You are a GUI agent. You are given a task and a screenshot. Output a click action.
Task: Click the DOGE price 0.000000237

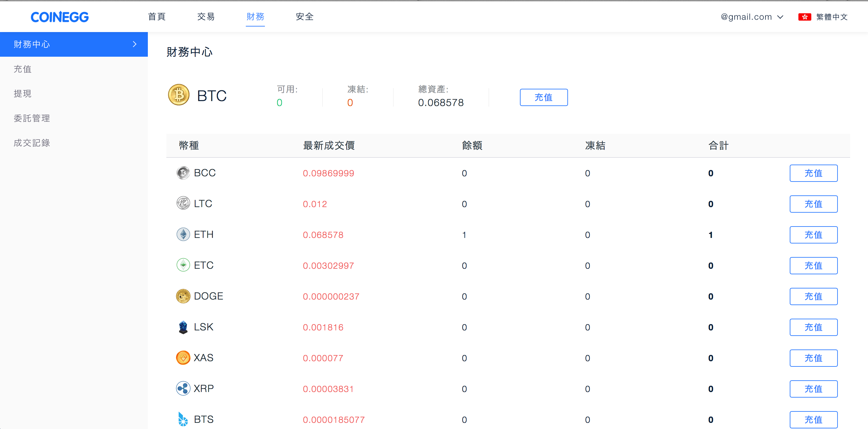331,296
